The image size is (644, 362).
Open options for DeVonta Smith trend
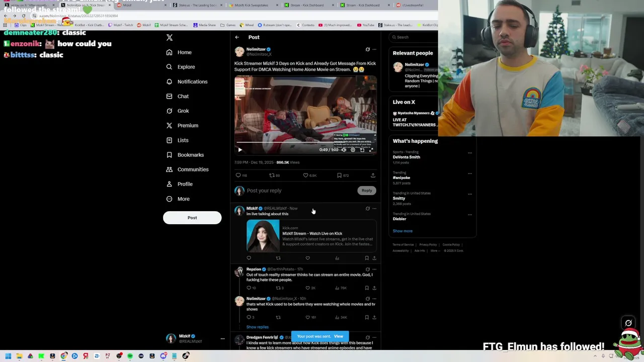click(470, 153)
